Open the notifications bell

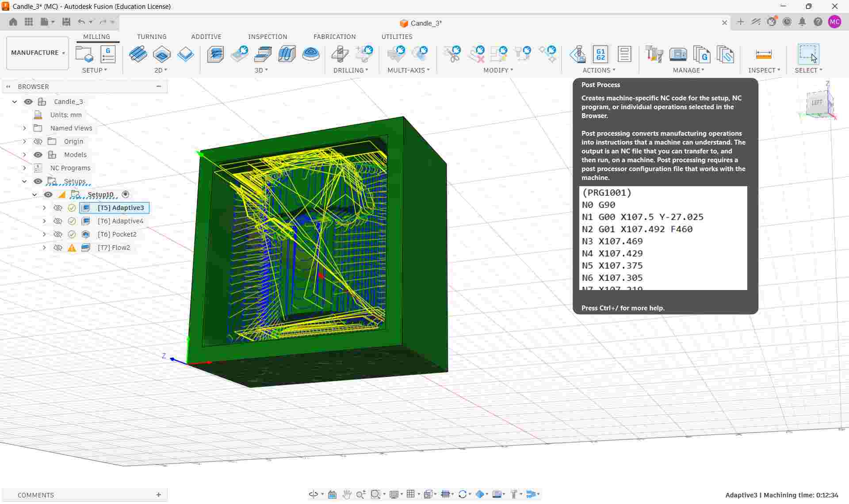click(802, 22)
